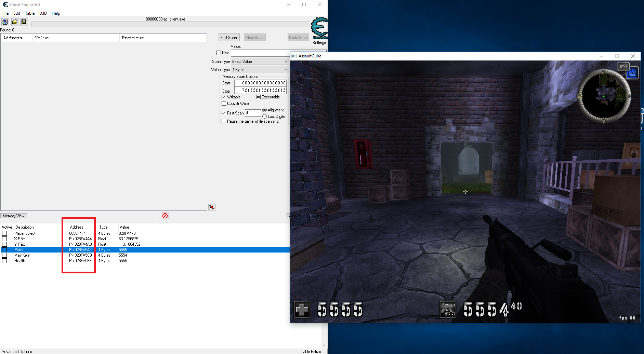
Task: Click the health cross icon in game HUD
Action: point(302,310)
